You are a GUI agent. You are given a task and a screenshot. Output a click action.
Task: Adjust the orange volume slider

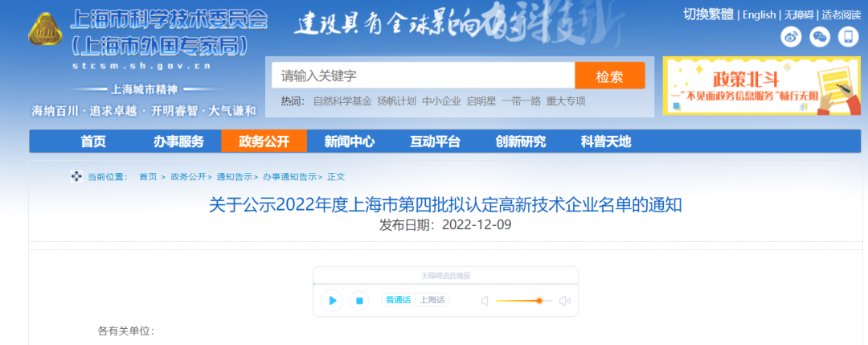[538, 301]
